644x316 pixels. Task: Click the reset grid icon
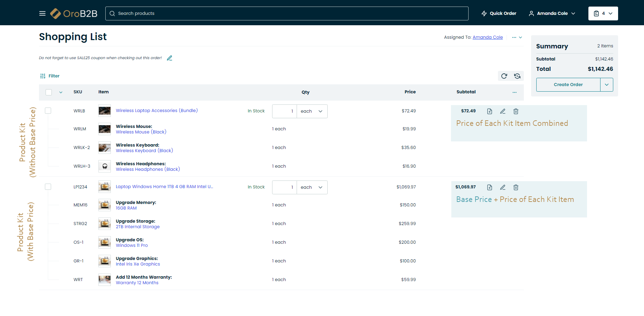[517, 76]
